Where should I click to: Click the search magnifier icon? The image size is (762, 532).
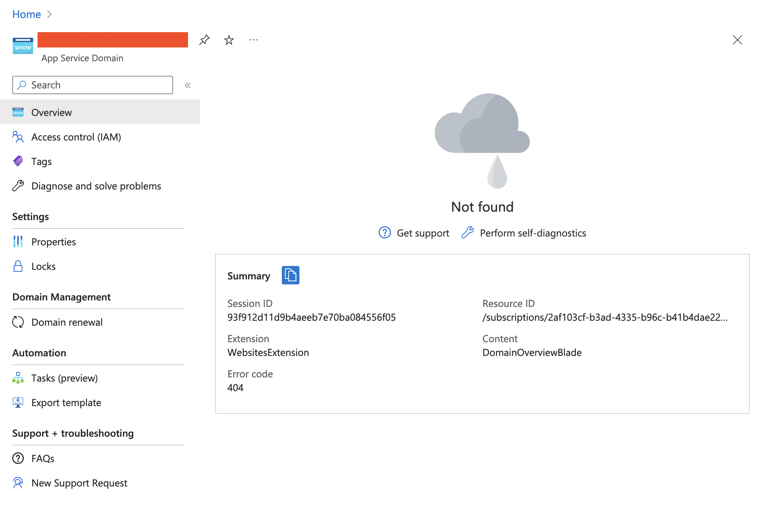(x=22, y=85)
